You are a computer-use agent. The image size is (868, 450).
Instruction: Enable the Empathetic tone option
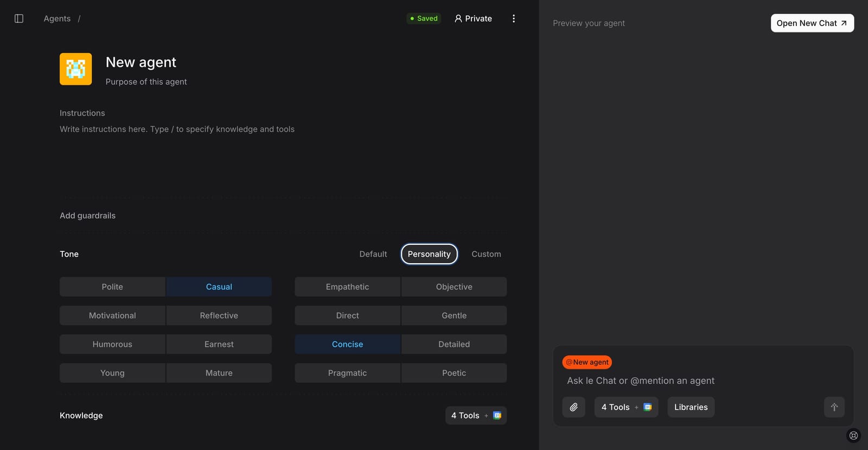coord(347,287)
